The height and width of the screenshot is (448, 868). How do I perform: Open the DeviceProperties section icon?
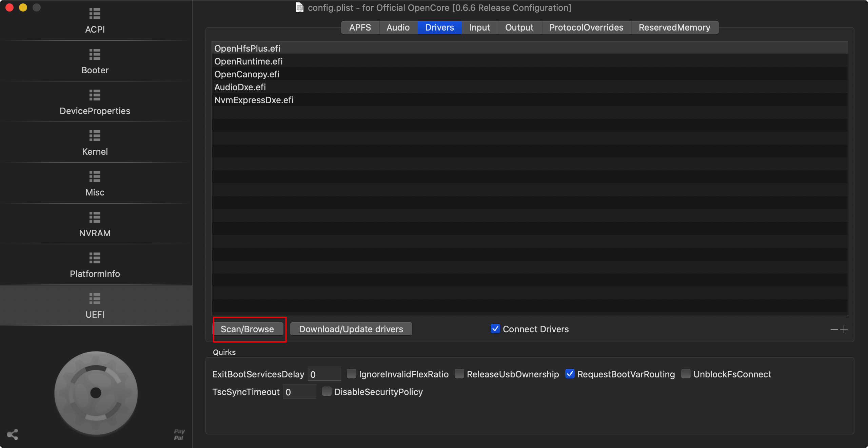pyautogui.click(x=95, y=95)
